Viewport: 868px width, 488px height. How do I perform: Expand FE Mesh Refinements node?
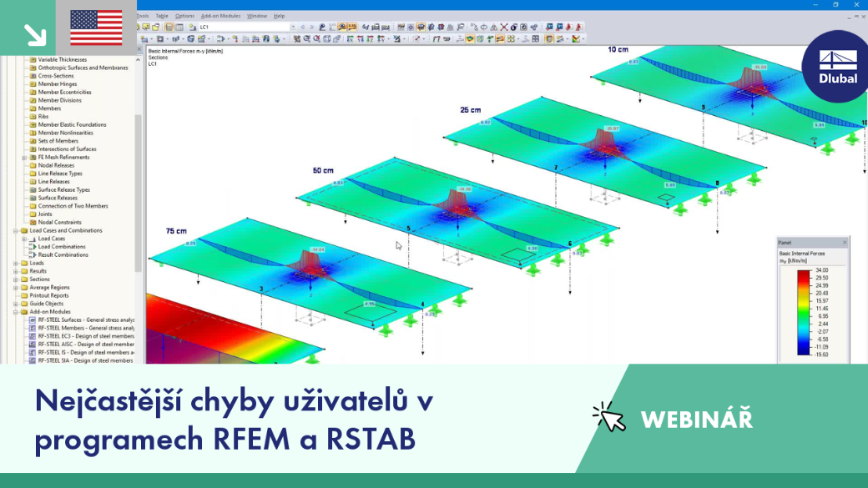pos(24,158)
